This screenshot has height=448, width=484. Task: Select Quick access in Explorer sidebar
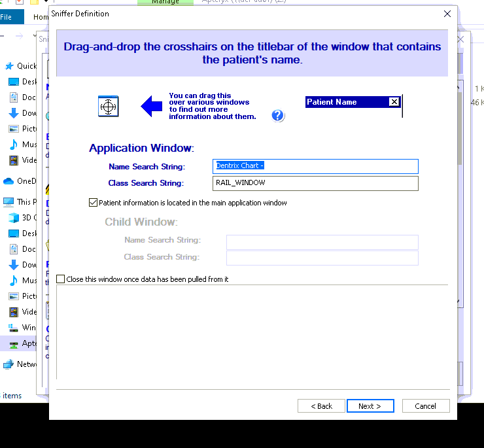[x=21, y=66]
